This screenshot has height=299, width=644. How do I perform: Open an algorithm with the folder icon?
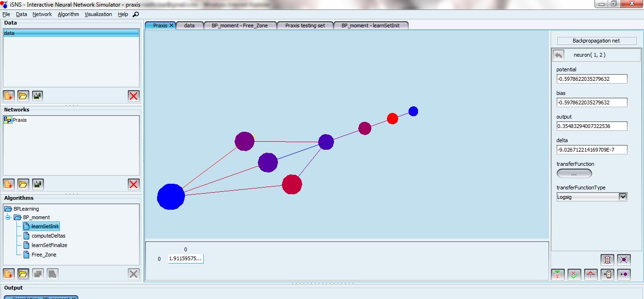(x=23, y=273)
